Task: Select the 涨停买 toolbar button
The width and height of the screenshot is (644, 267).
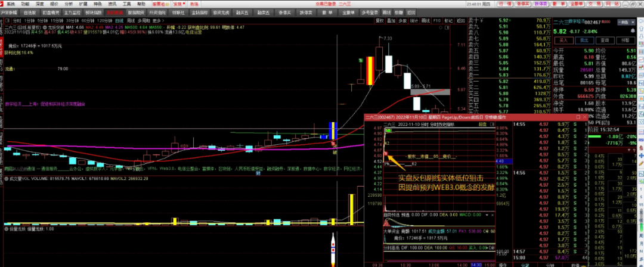Action: [284, 13]
